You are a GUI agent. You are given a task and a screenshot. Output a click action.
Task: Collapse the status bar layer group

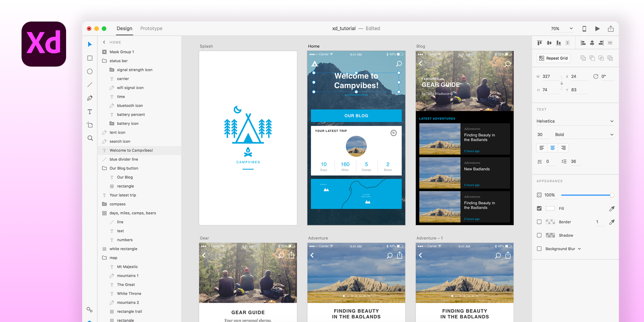click(104, 61)
